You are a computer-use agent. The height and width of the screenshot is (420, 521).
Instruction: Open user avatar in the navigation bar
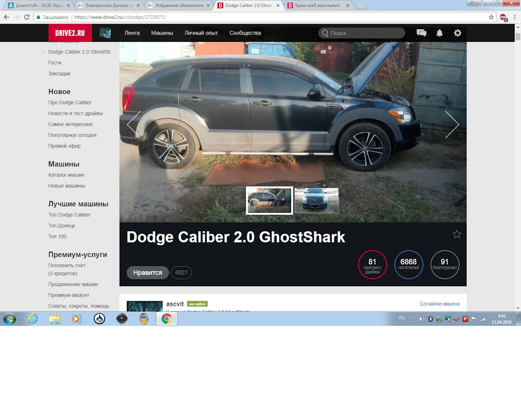(x=105, y=33)
